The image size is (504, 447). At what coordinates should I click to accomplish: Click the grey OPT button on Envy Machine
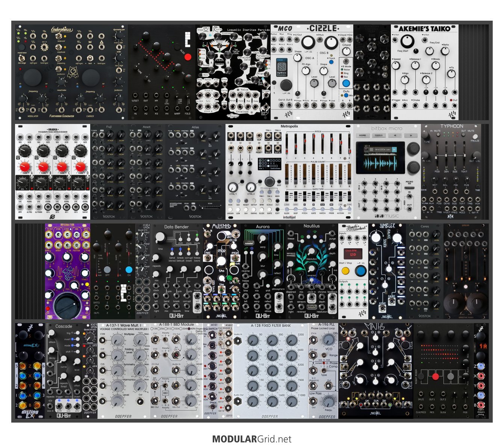click(x=107, y=269)
